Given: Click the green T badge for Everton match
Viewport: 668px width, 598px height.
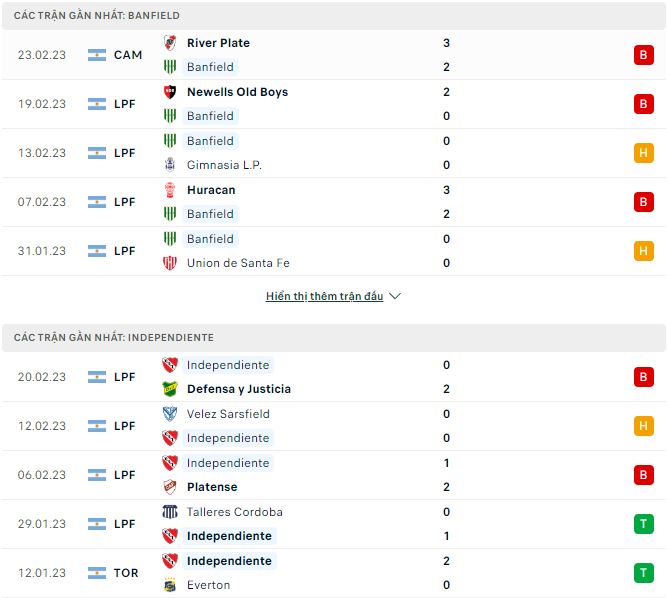Looking at the screenshot, I should tap(643, 573).
